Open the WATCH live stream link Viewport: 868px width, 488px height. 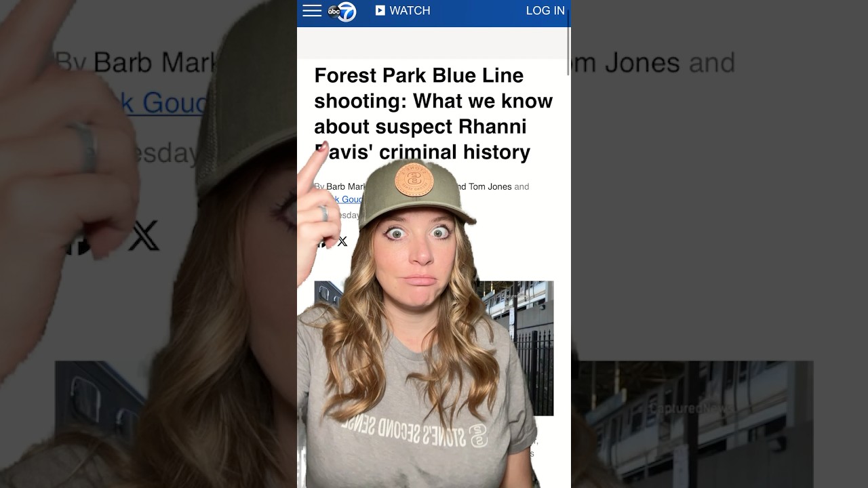403,10
